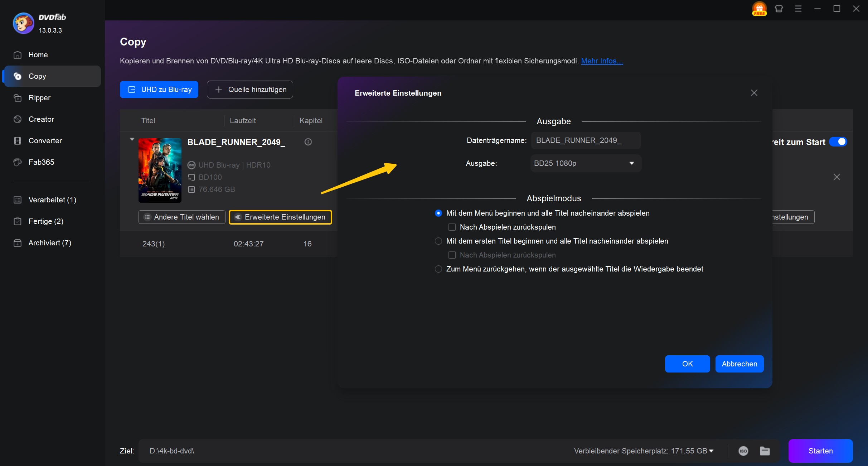This screenshot has width=868, height=466.
Task: Select the title row 243(1)
Action: 229,244
